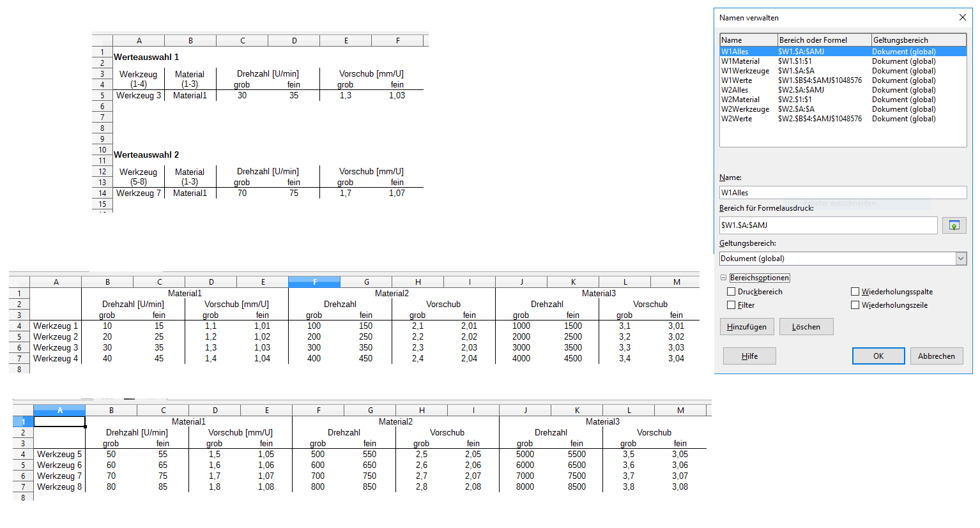Select highlighted column A header in bottom sheet
The width and height of the screenshot is (980, 528).
[x=59, y=410]
